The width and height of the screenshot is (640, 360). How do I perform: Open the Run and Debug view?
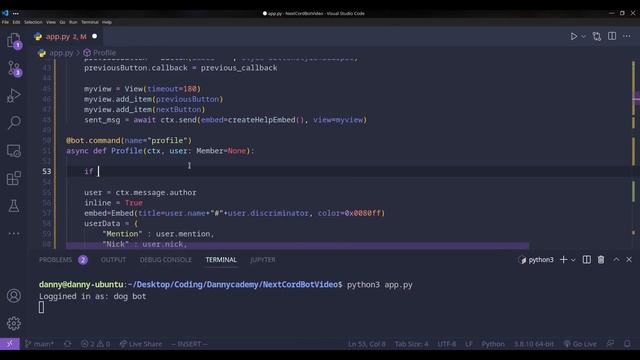14,96
